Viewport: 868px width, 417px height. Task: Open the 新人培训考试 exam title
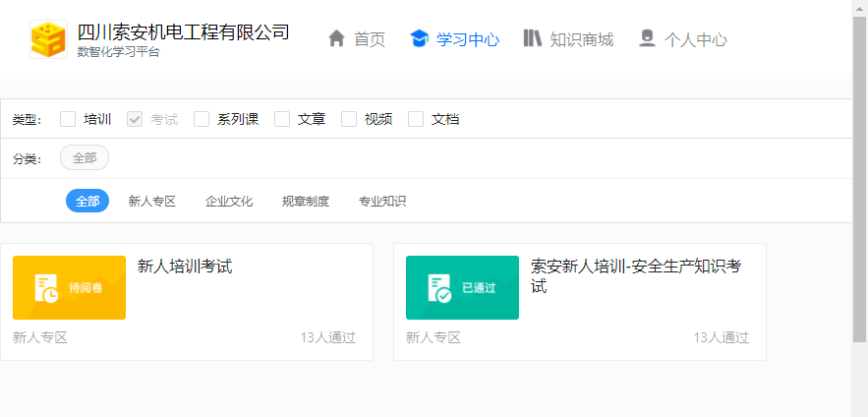185,267
